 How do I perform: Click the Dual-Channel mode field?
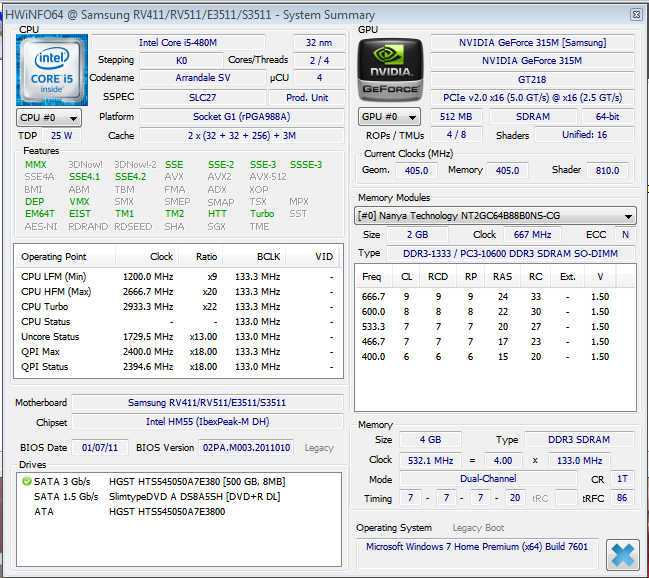(488, 479)
